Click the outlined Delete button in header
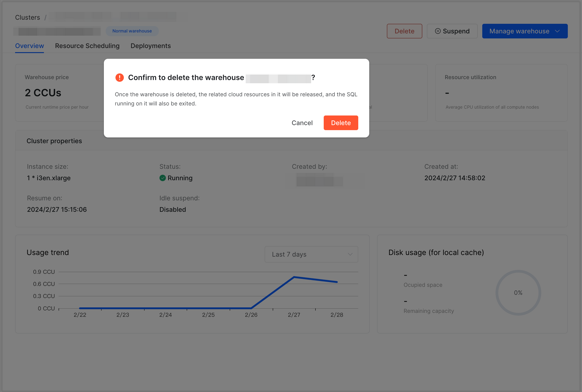 404,31
